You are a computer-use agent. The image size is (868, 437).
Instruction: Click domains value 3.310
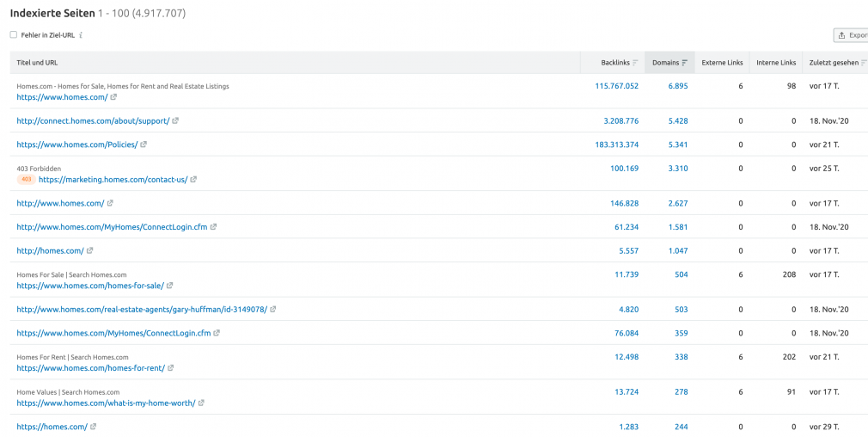click(678, 169)
